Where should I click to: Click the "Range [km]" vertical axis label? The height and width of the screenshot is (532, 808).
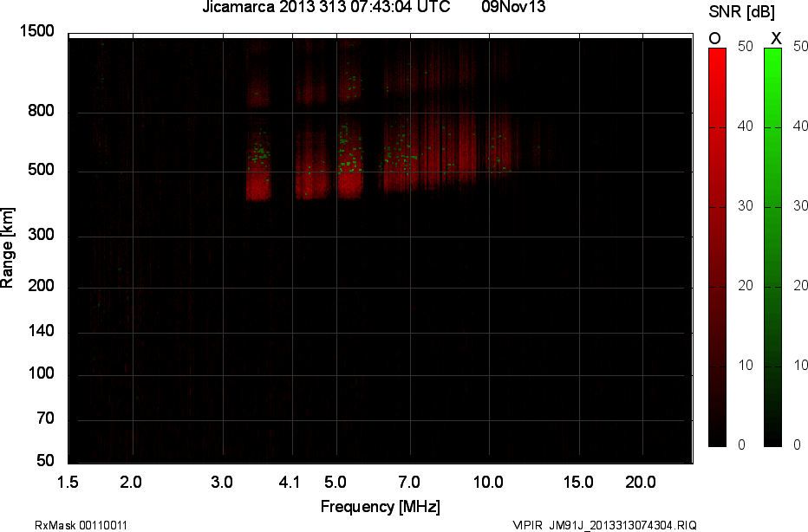[x=8, y=248]
